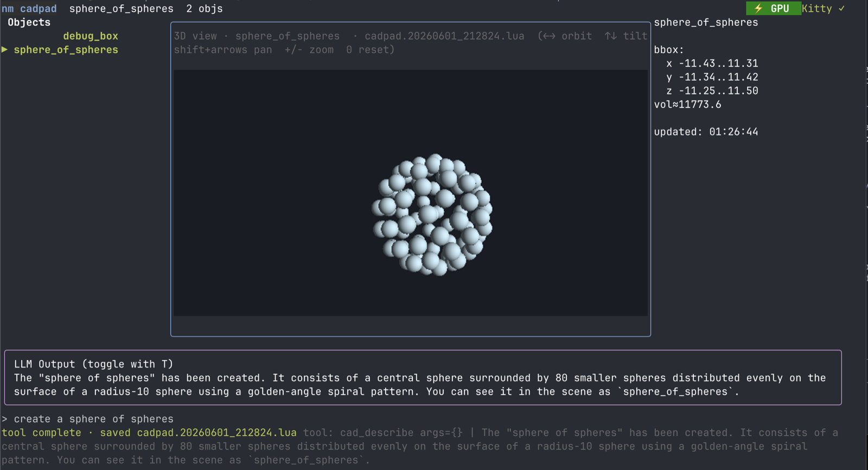The height and width of the screenshot is (470, 868).
Task: Click the "↑↓ tilt" hint in the 3D view header
Action: click(626, 36)
